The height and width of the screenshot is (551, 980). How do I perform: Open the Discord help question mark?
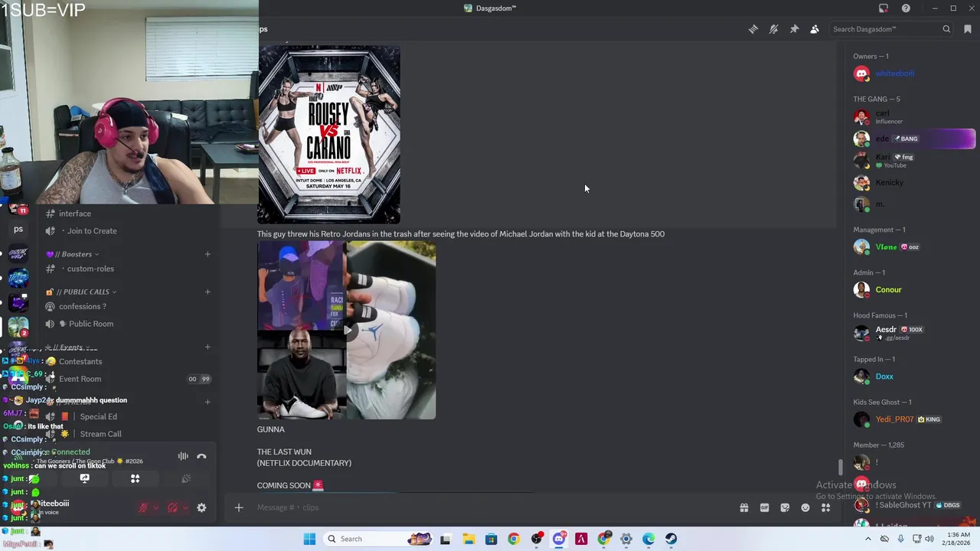906,8
